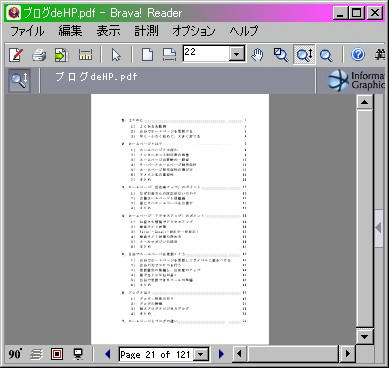
Task: Click the blue help question mark icon
Action: (x=358, y=54)
